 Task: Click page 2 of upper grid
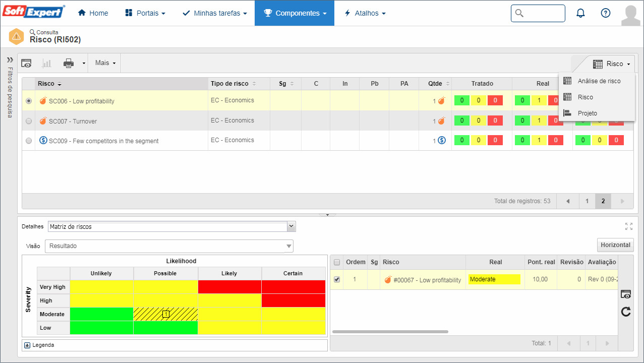(x=603, y=201)
